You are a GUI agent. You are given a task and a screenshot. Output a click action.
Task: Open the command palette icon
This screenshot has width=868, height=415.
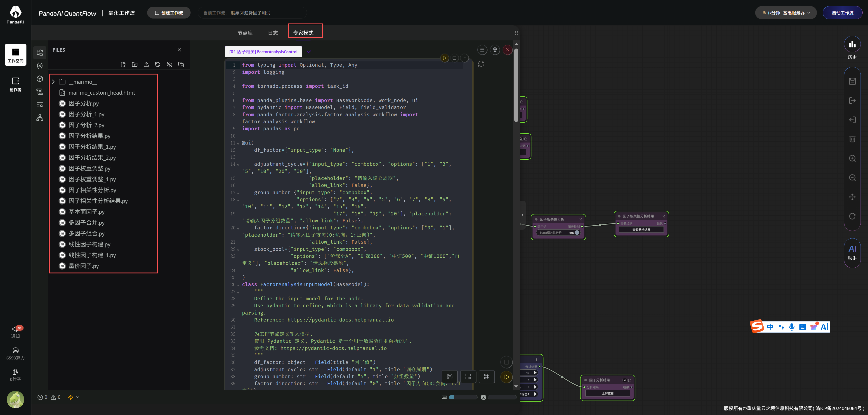[487, 377]
